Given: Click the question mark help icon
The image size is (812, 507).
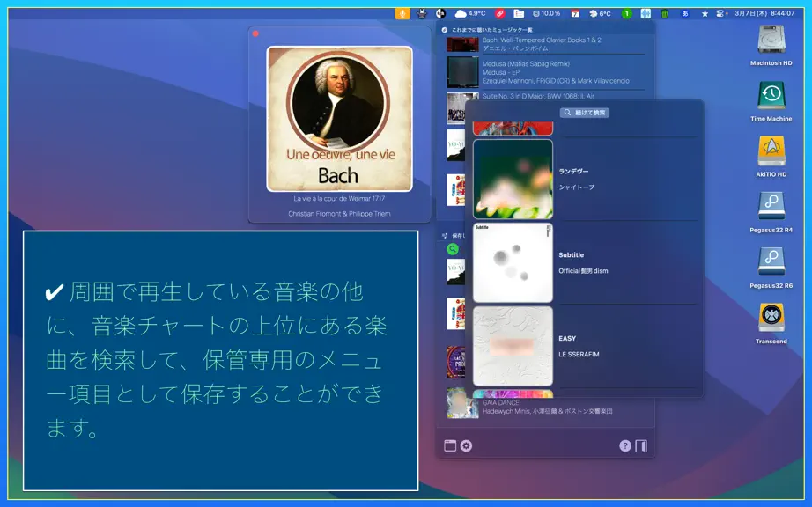Looking at the screenshot, I should point(625,446).
